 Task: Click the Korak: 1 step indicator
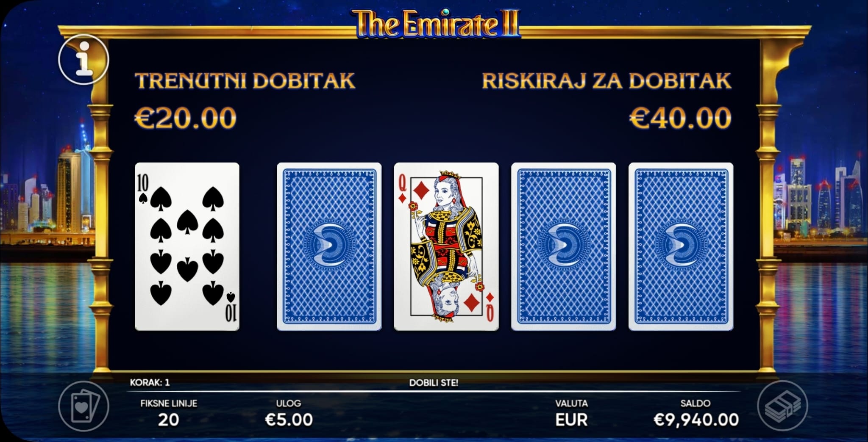(x=150, y=382)
